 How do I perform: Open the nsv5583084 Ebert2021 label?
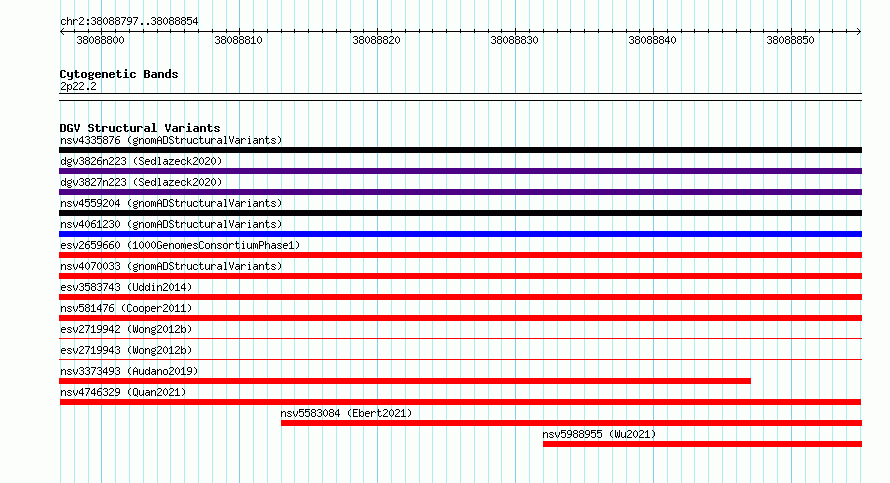coord(346,413)
